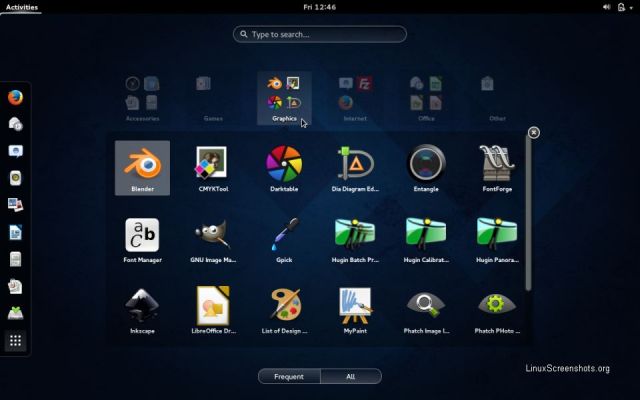Click the Graphics folder scrollbar
Screen dimensions: 640x400
coord(528,213)
